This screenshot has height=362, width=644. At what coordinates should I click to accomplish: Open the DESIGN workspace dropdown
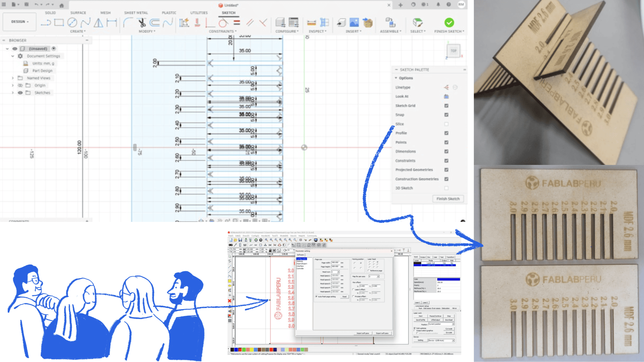[20, 21]
